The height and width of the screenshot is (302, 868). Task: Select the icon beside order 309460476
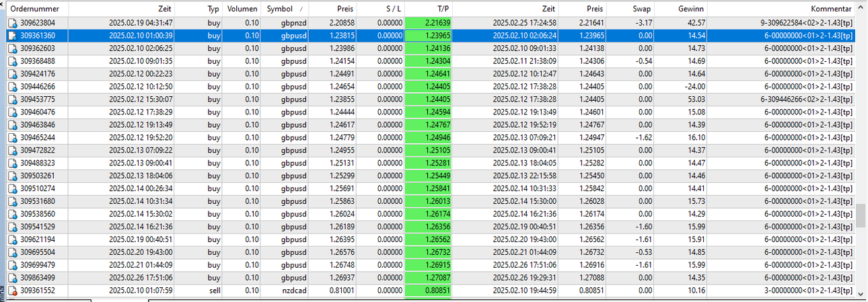12,112
